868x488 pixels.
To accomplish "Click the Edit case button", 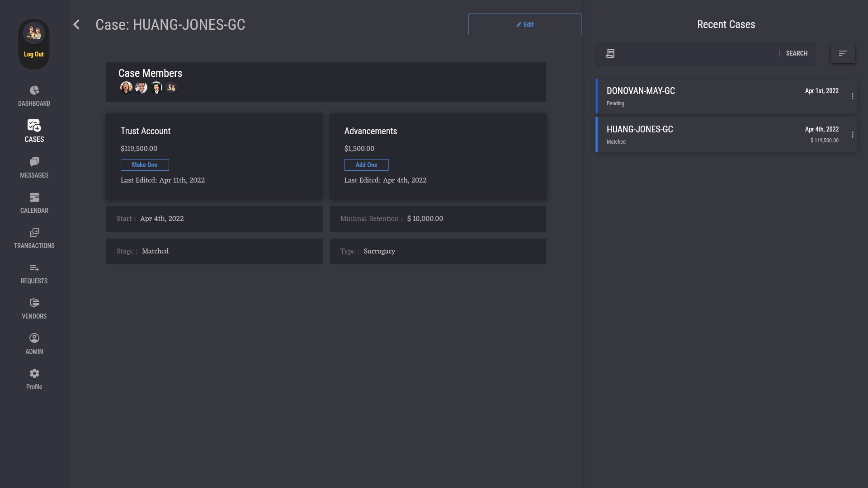I will coord(524,24).
